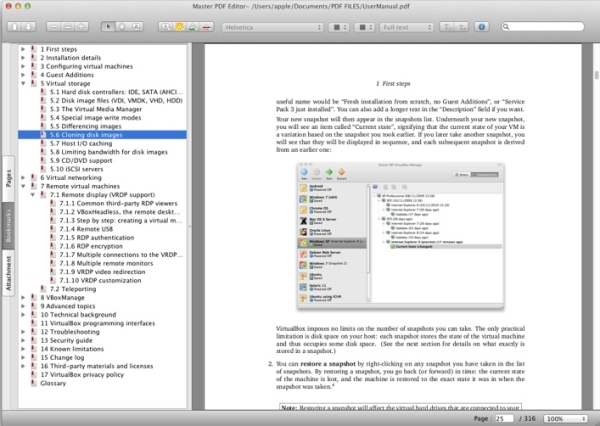The height and width of the screenshot is (426, 600).
Task: Open the Helvetica font dropdown
Action: pyautogui.click(x=272, y=27)
